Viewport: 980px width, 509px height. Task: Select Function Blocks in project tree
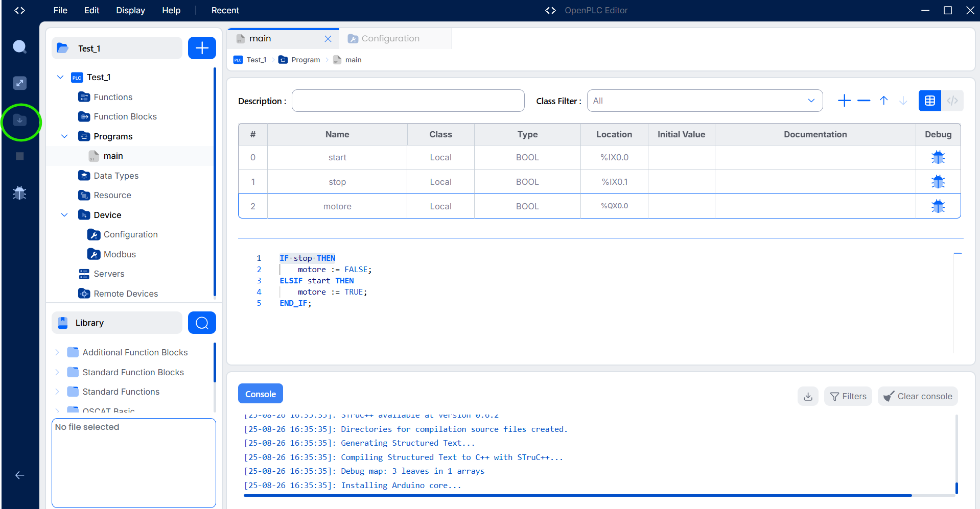(x=125, y=116)
